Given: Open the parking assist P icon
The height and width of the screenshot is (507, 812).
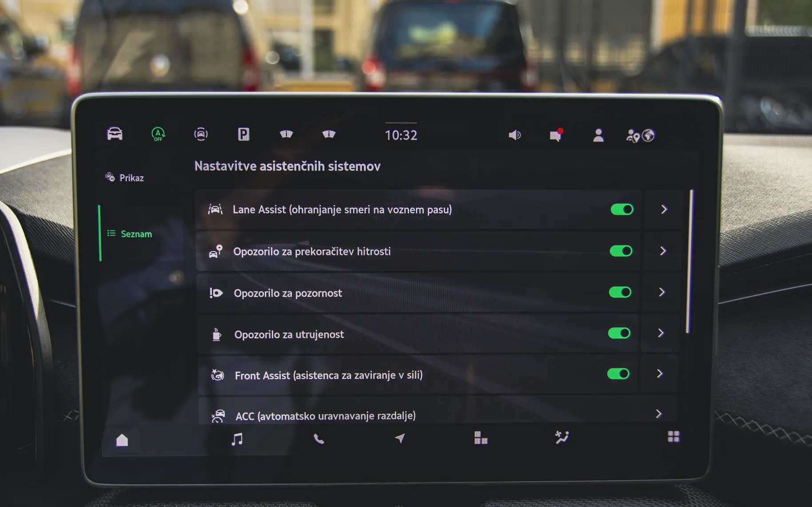Looking at the screenshot, I should [243, 134].
